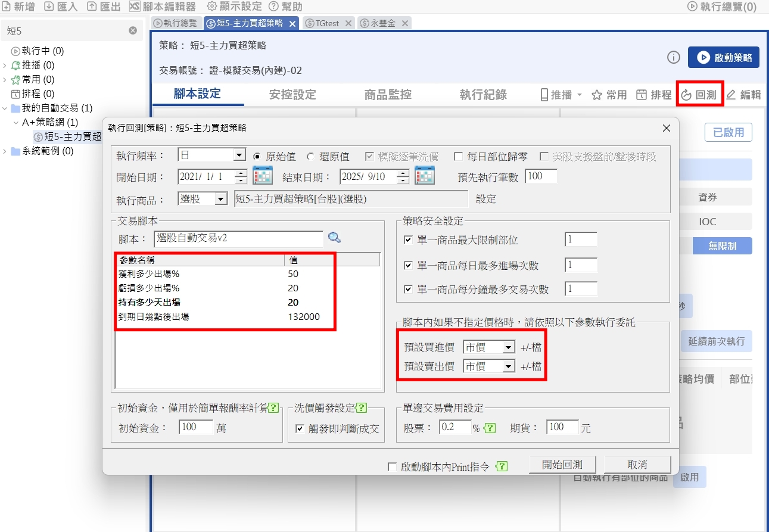Click the 常用 star icon
Image resolution: width=769 pixels, height=532 pixels.
click(x=597, y=95)
